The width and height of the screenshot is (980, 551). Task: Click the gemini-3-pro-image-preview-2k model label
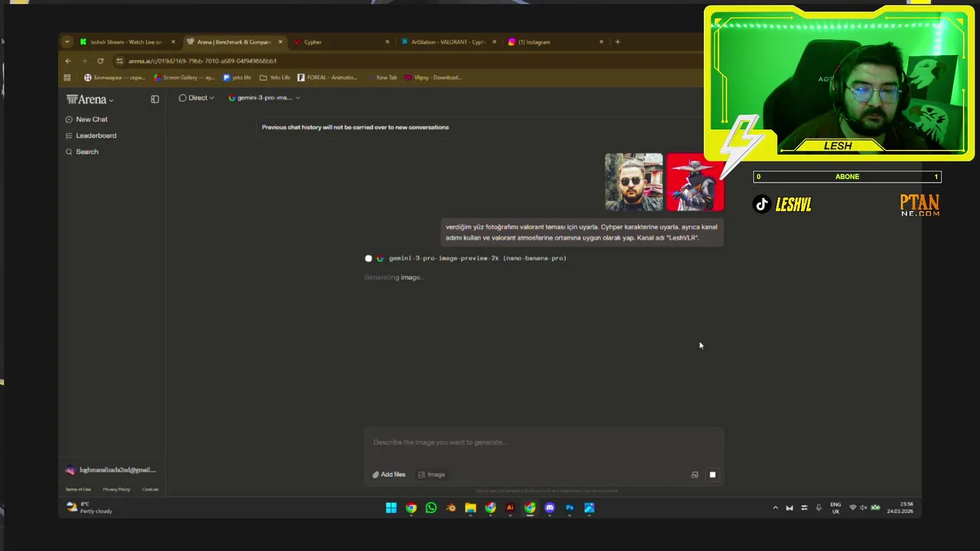[477, 259]
